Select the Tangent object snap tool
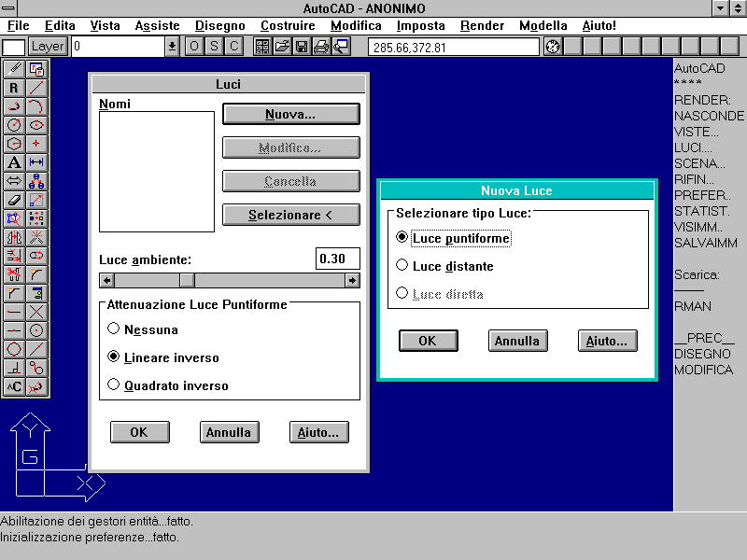Screen dimensions: 747x560 pyautogui.click(x=36, y=368)
